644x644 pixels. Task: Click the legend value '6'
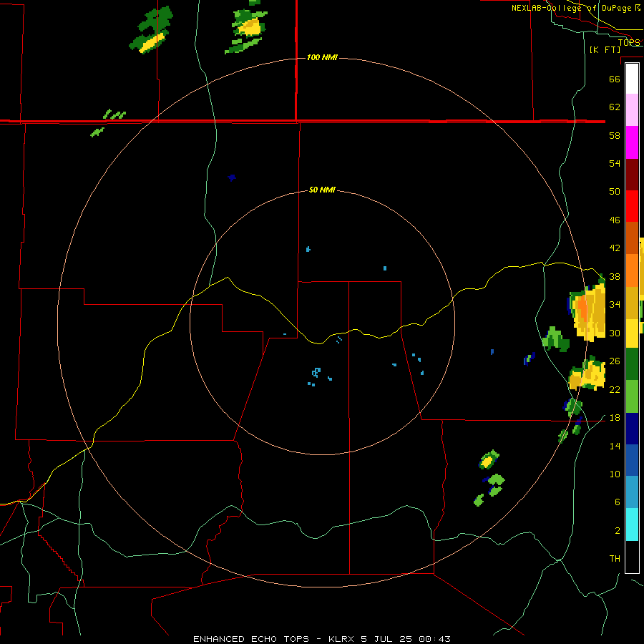pos(618,502)
